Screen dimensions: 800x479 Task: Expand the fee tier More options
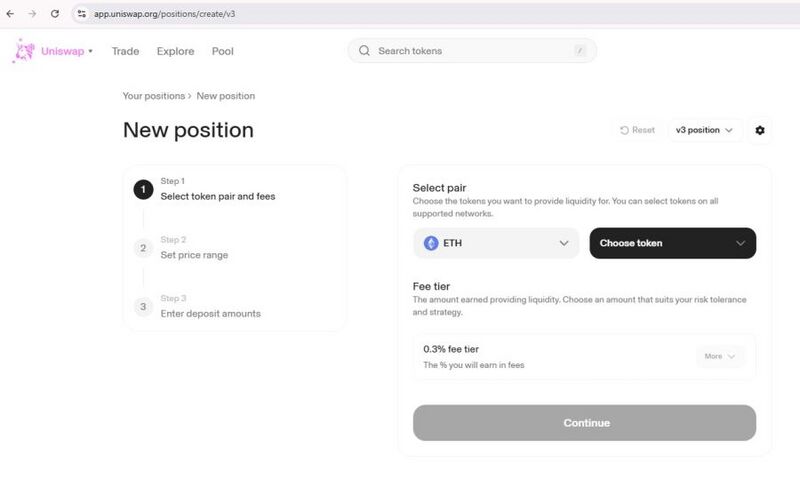pyautogui.click(x=720, y=356)
